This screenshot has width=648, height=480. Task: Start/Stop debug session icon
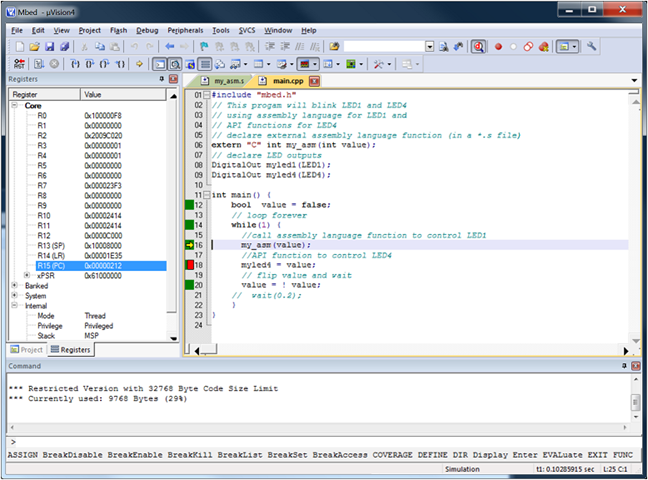pyautogui.click(x=478, y=47)
